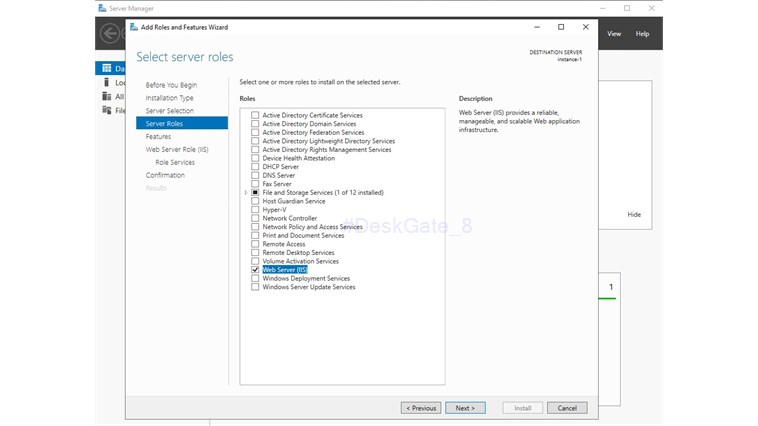Select the Server Roles step
This screenshot has width=758, height=426.
pos(182,123)
